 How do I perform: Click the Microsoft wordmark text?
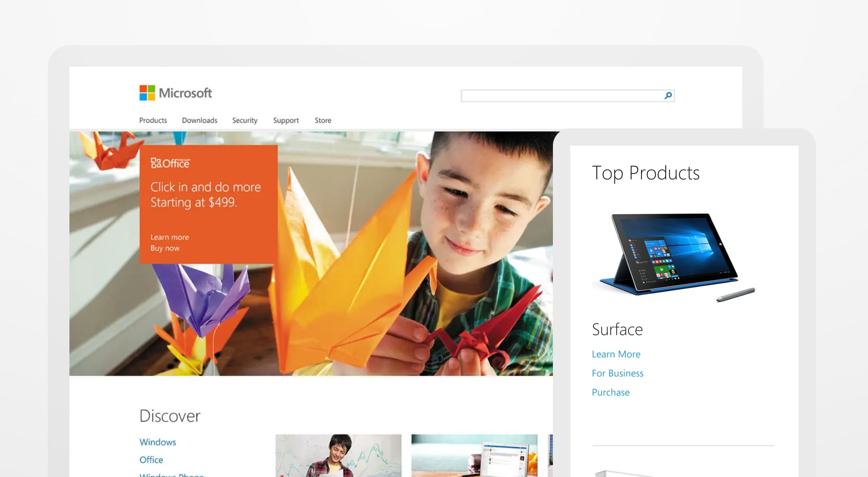[185, 93]
